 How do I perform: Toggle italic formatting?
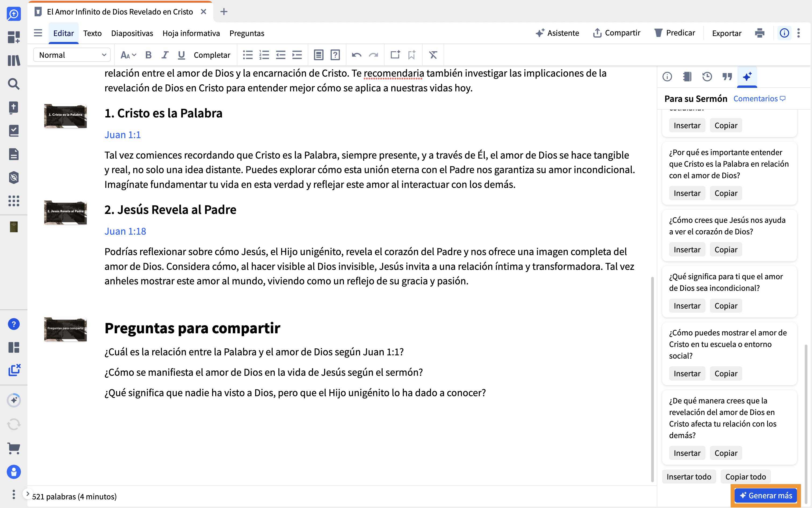(165, 55)
